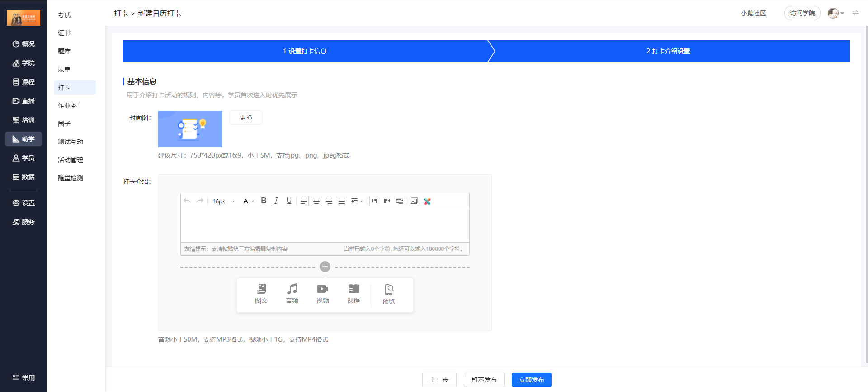This screenshot has height=392, width=868.
Task: Add video block (视频)
Action: (323, 294)
